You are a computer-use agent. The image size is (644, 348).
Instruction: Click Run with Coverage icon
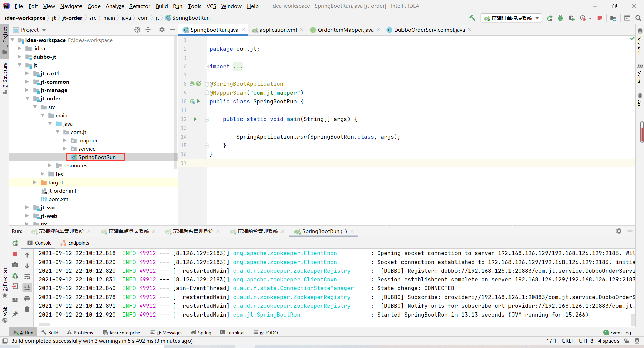pos(571,18)
